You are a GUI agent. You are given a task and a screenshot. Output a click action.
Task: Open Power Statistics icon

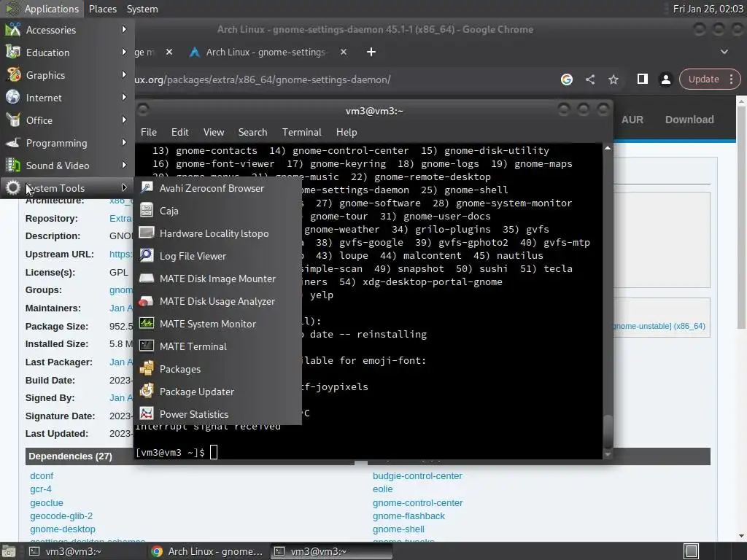click(146, 414)
